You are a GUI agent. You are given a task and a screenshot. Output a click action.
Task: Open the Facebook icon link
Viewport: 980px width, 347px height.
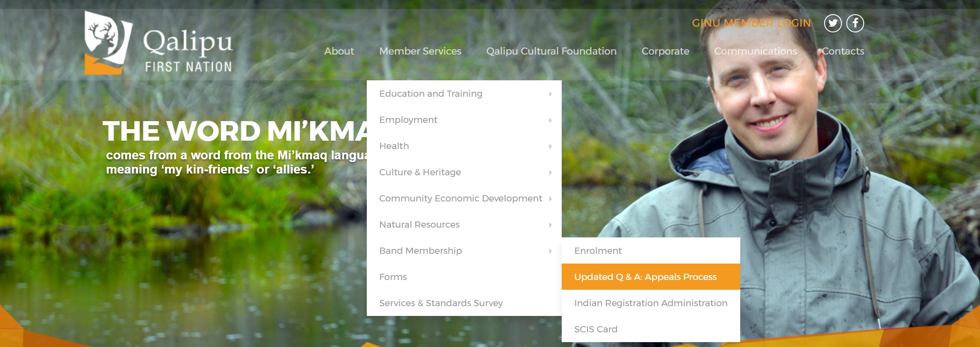tap(855, 23)
